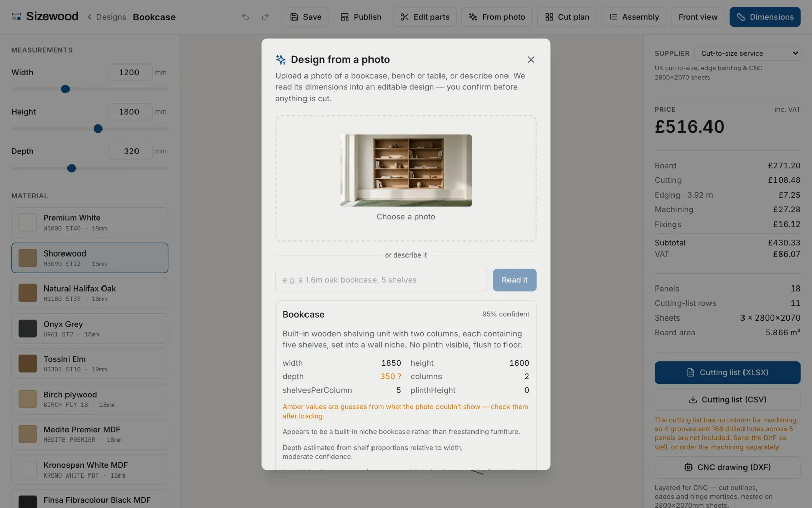Download Cutting list (XLSX)
The image size is (812, 508).
(727, 372)
